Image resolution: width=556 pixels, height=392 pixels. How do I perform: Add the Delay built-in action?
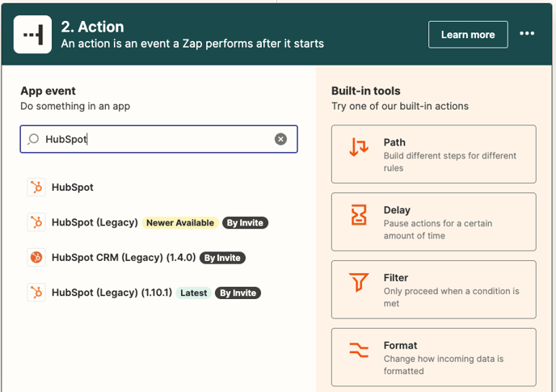tap(433, 222)
